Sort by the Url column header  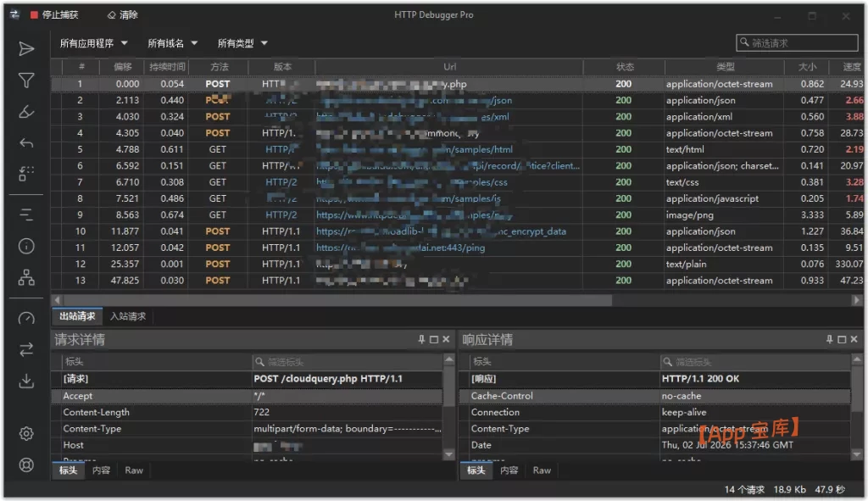[449, 67]
